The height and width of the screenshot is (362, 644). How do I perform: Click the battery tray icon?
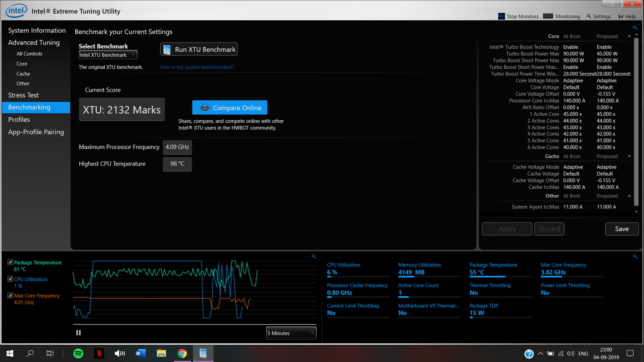coord(550,353)
